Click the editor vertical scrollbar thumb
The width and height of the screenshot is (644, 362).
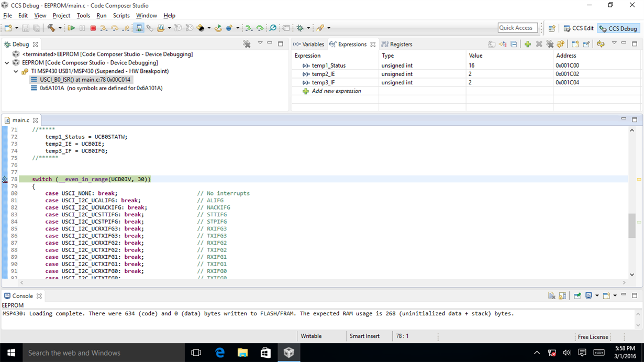(631, 225)
